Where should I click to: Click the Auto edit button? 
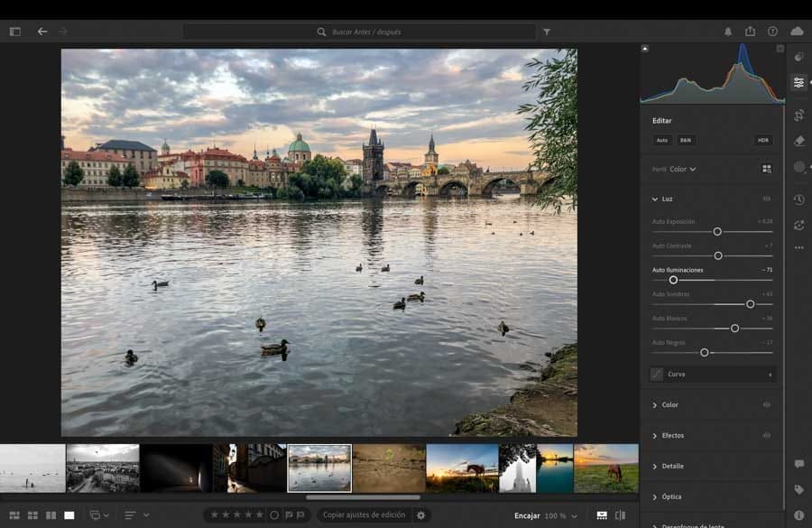pyautogui.click(x=662, y=141)
